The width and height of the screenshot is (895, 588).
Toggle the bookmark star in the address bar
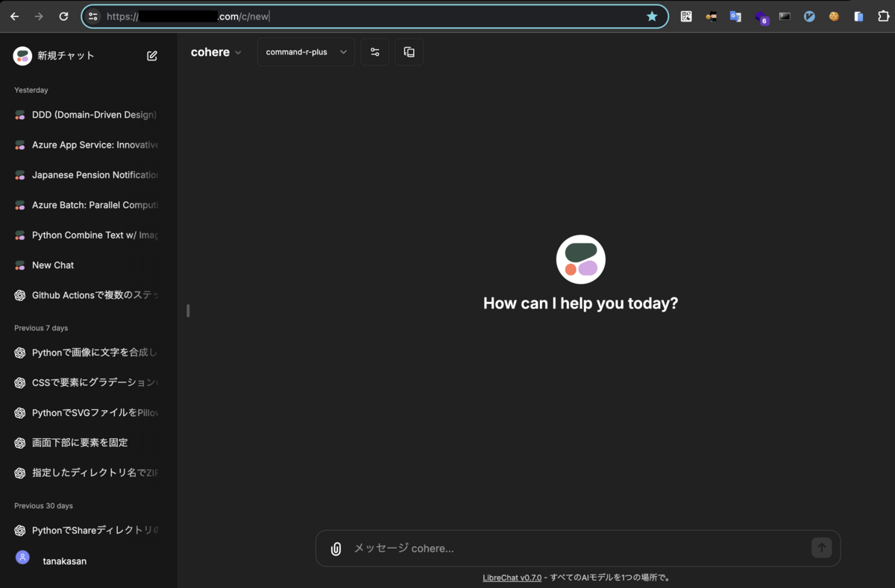tap(651, 16)
